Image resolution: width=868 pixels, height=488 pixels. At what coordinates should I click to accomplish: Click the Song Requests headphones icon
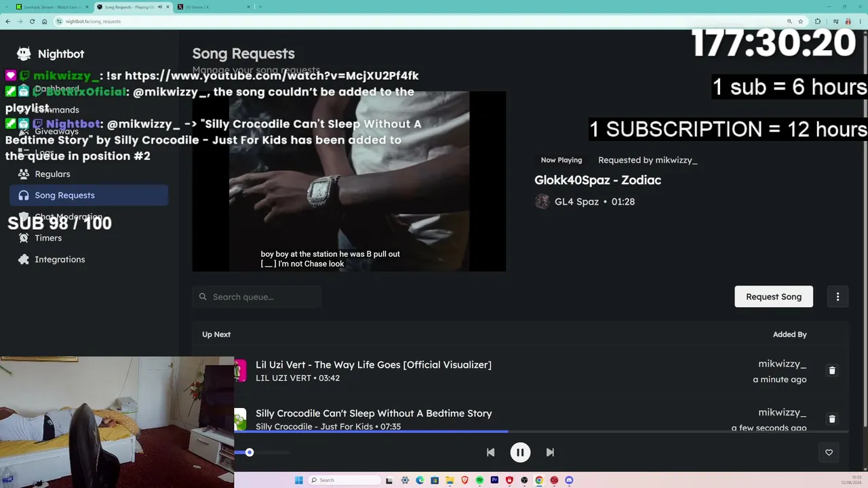24,195
